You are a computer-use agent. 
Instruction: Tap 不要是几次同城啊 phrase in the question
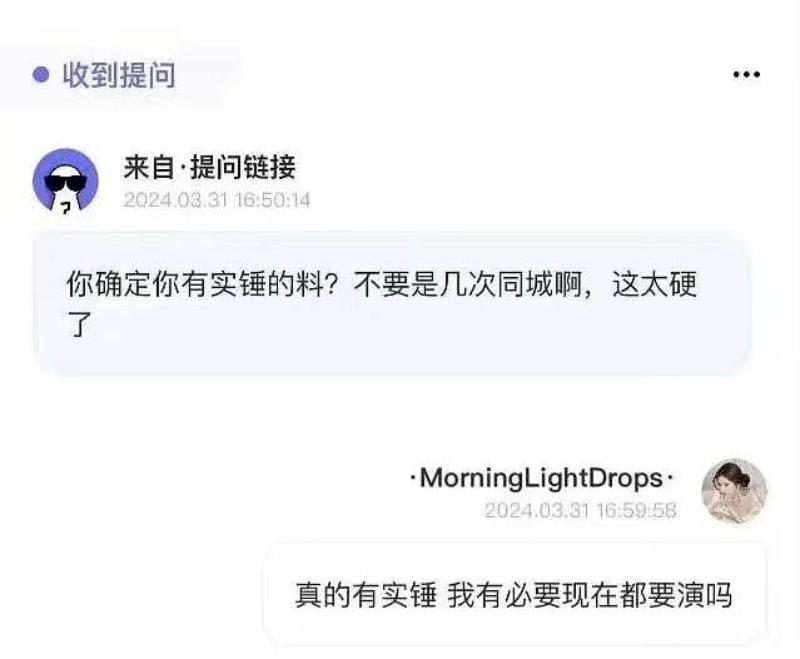[x=467, y=284]
